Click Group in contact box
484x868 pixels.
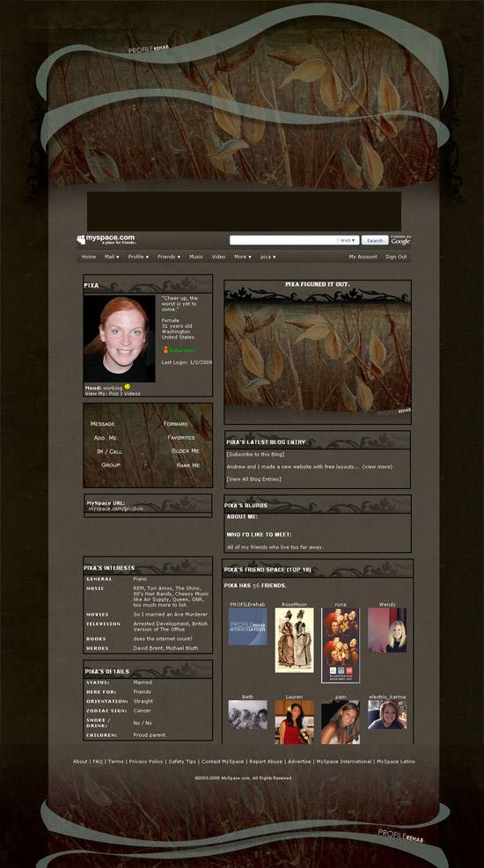(x=111, y=465)
